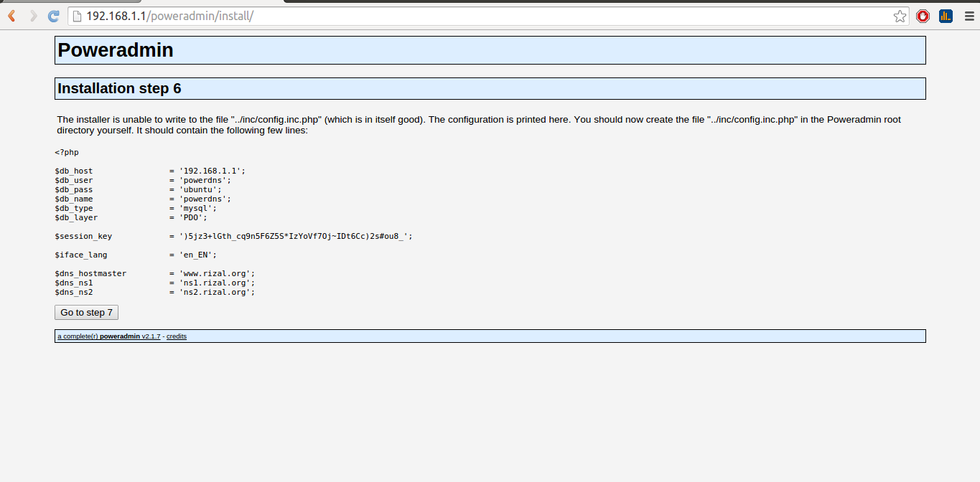Click the $session_key value string

pos(294,236)
